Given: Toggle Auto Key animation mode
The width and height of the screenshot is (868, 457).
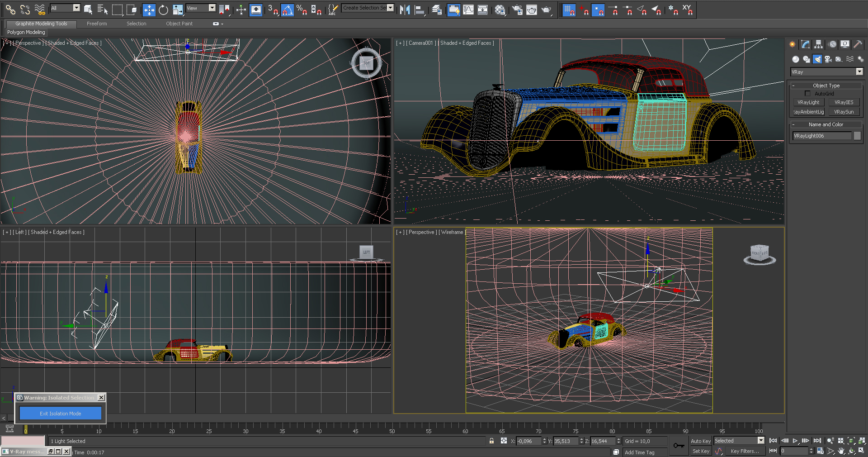Looking at the screenshot, I should click(700, 441).
